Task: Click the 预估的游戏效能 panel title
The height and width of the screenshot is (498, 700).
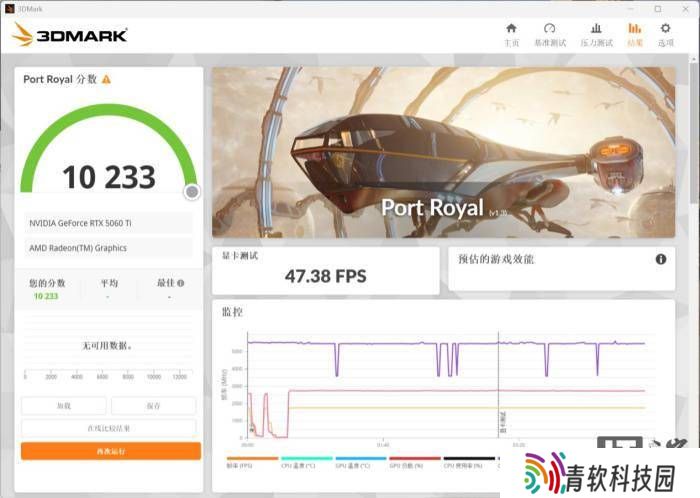Action: pos(496,259)
